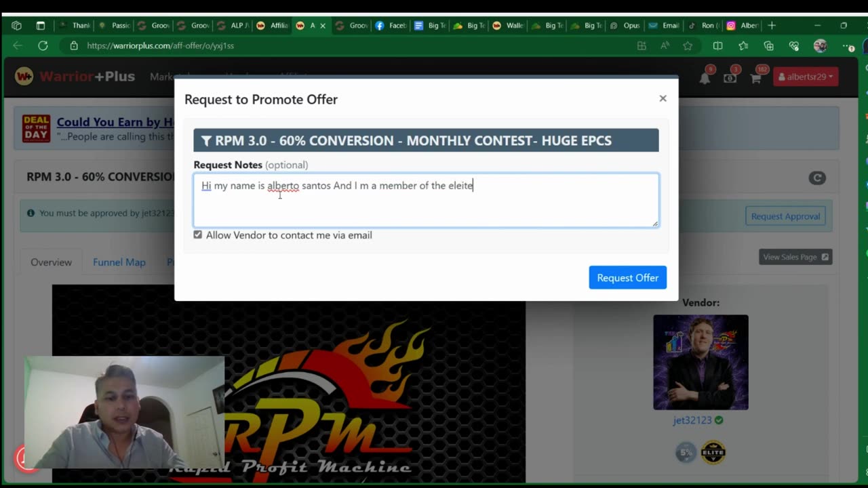
Task: Open the browser profile avatar
Action: click(x=820, y=45)
